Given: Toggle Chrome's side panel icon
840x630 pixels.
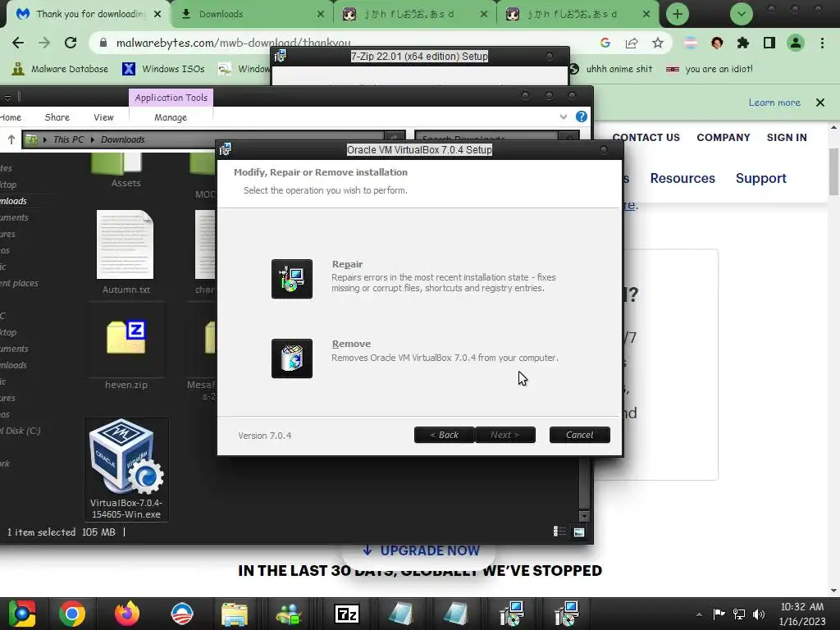Looking at the screenshot, I should coord(769,43).
